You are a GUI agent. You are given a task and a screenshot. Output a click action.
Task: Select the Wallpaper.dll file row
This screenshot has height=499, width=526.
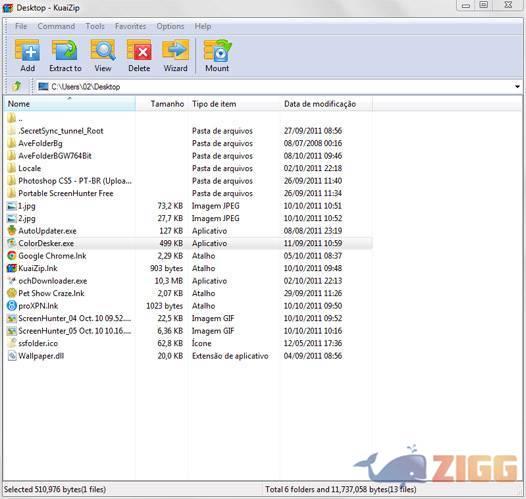pyautogui.click(x=190, y=356)
